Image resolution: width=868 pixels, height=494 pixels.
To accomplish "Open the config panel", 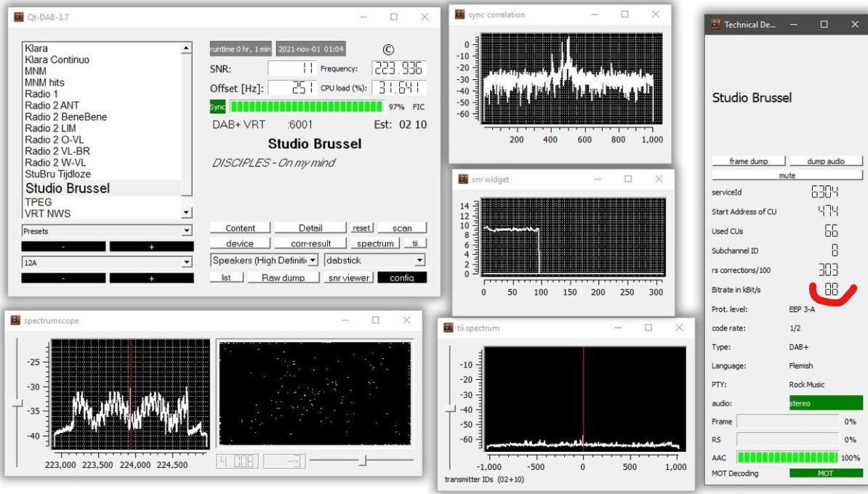I will coord(402,278).
